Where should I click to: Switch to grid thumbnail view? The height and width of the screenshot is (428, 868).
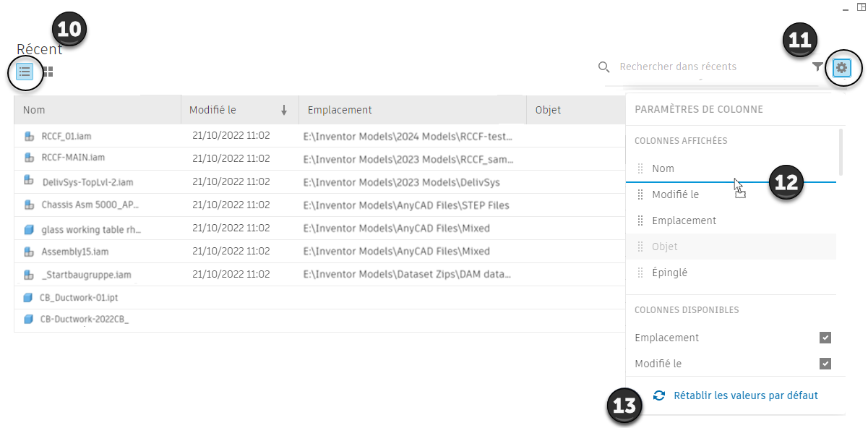pyautogui.click(x=48, y=72)
